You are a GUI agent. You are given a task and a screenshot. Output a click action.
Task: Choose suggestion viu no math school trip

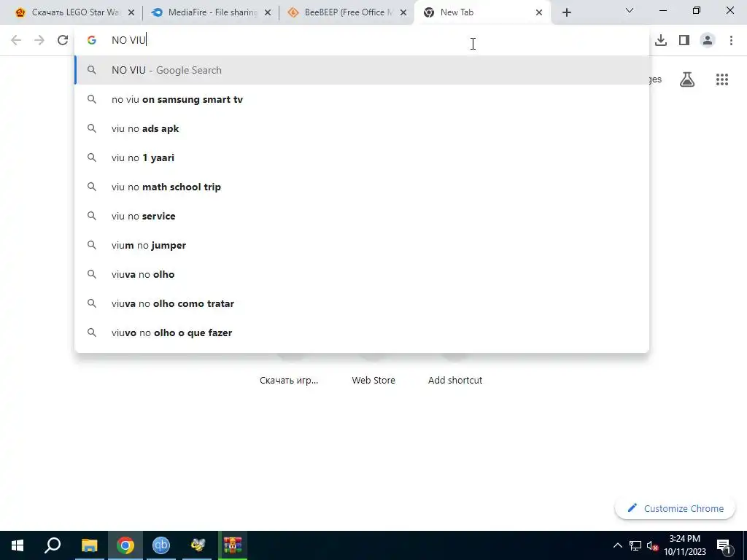click(x=362, y=187)
